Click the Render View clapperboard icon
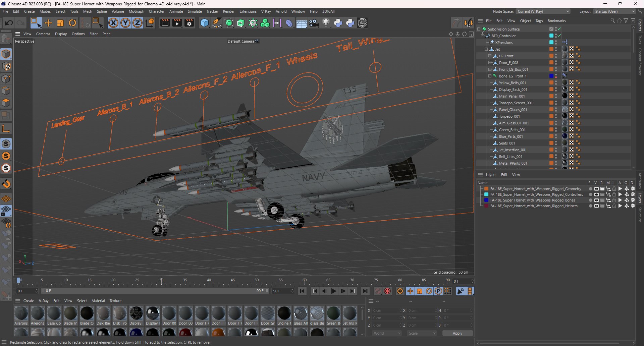644x346 pixels. pyautogui.click(x=165, y=23)
